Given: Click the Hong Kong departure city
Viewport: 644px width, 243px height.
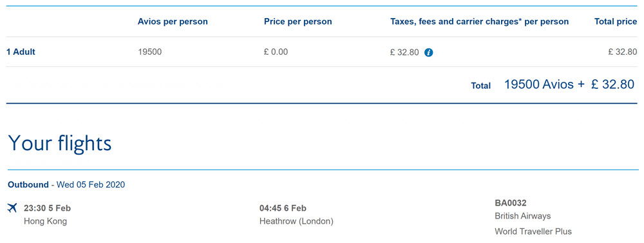Looking at the screenshot, I should coord(45,221).
